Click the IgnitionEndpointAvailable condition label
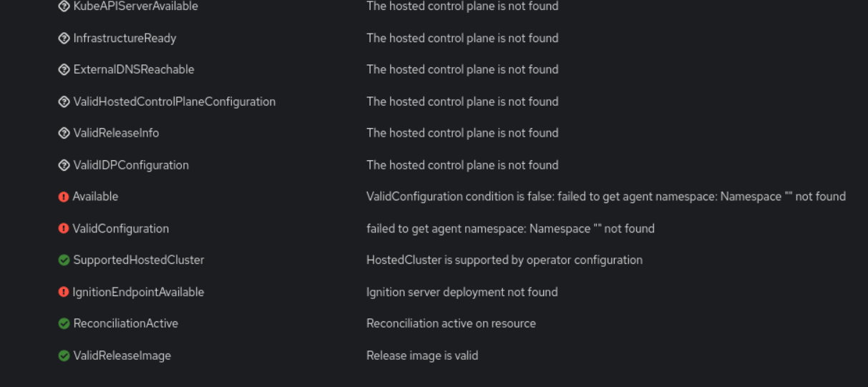 [138, 292]
